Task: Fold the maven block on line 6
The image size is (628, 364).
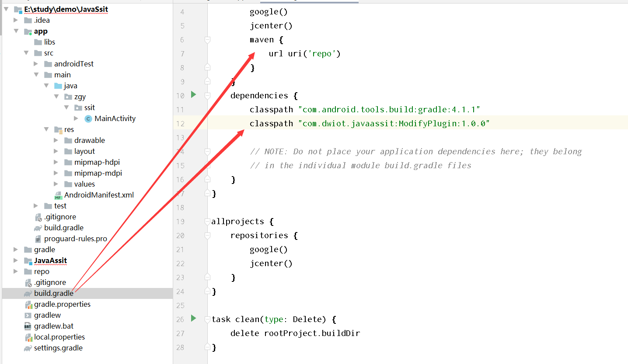Action: point(208,40)
